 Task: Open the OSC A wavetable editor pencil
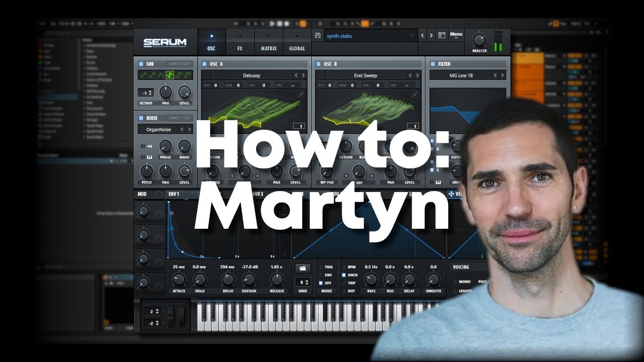301,94
